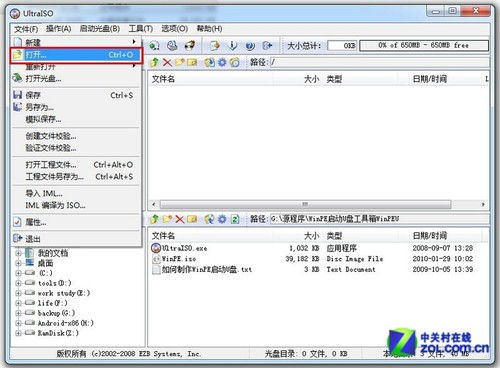Viewport: 500px width, 368px height.
Task: Click the 文件名 column header in upper pane
Action: pos(163,79)
